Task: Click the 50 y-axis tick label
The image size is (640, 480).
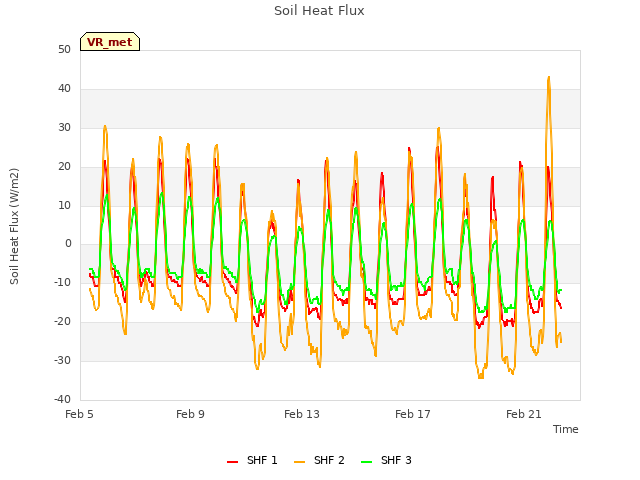Action: [x=64, y=50]
